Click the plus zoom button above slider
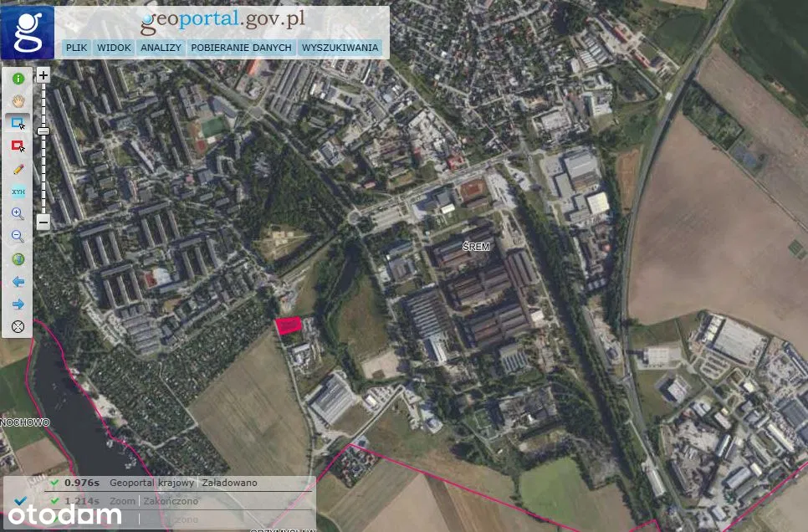The width and height of the screenshot is (808, 532). point(43,75)
